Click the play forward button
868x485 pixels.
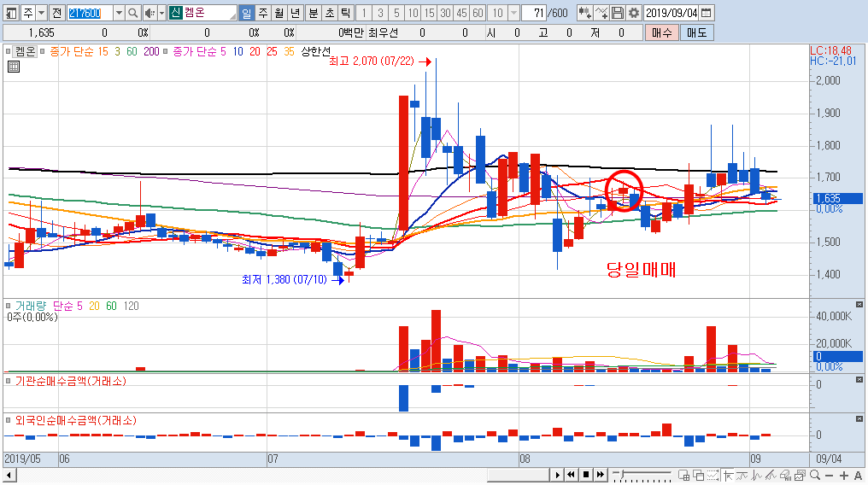pyautogui.click(x=557, y=475)
